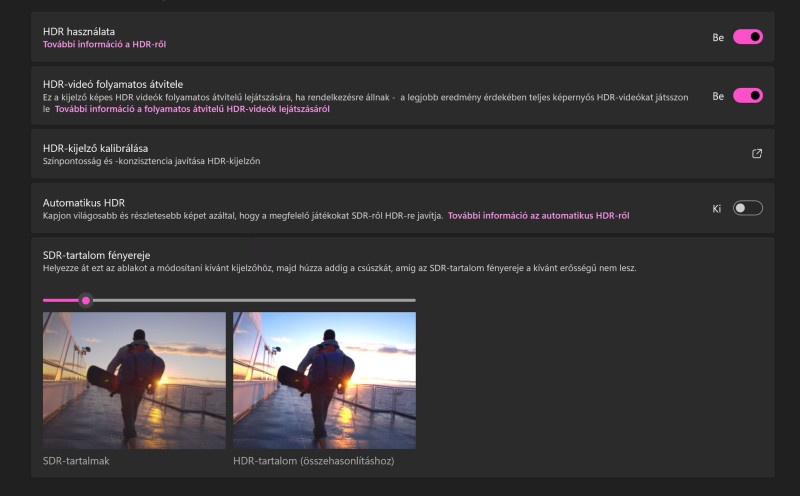Click the 'Be' label next to HDR használata

718,38
